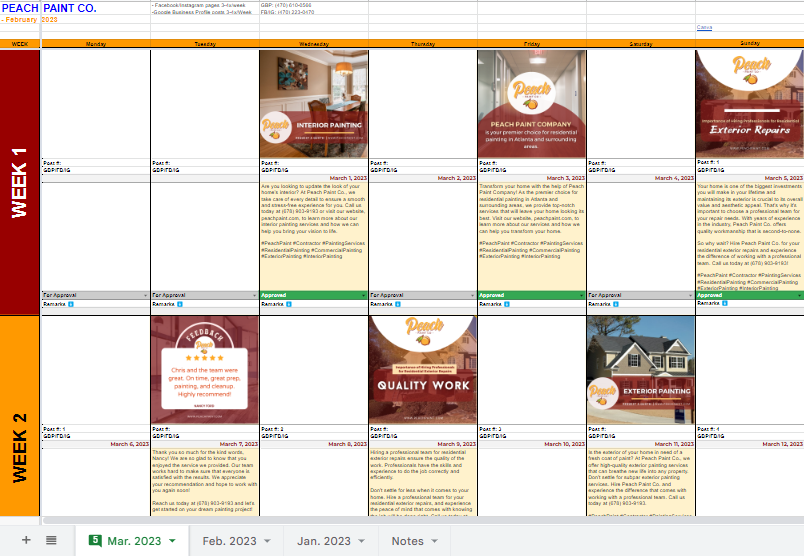
Task: Click the horizontal scrollbar at the bottom
Action: pos(423,520)
